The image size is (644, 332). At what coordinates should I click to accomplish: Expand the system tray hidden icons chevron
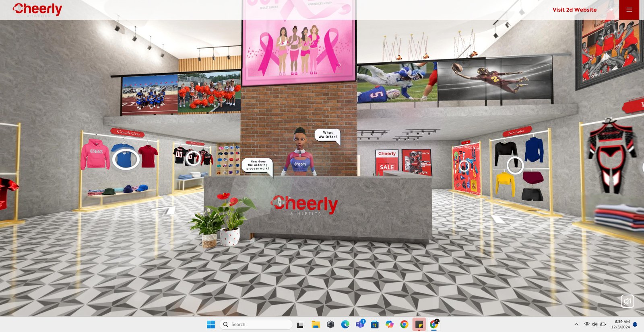click(576, 324)
